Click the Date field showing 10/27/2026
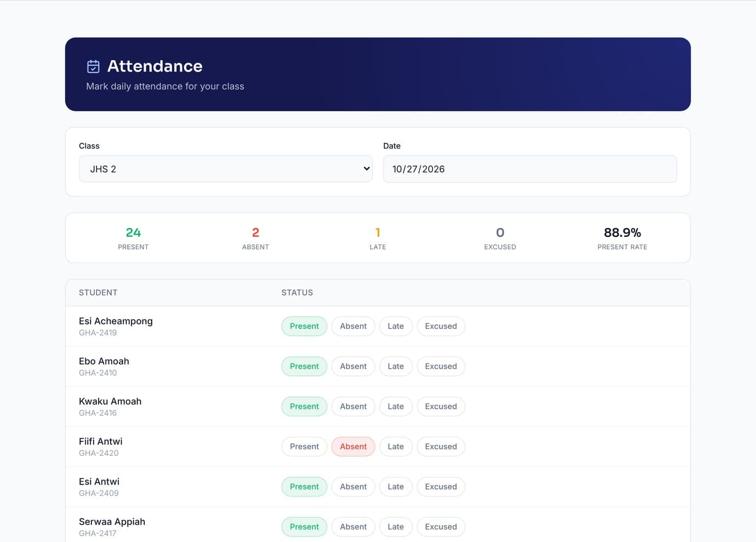Viewport: 756px width, 542px height. coord(530,169)
